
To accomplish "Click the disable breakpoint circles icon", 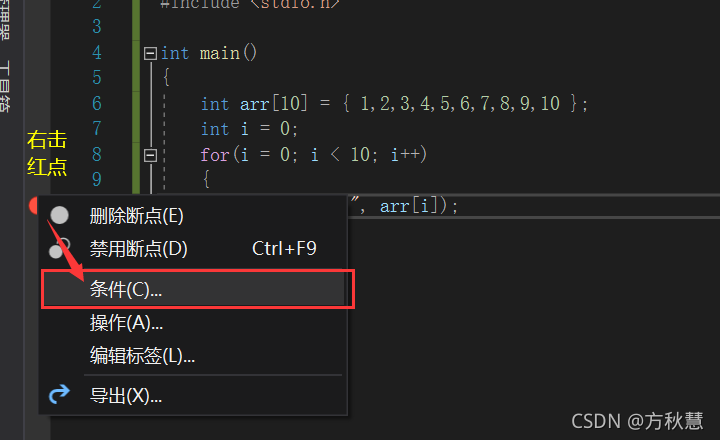I will click(59, 248).
